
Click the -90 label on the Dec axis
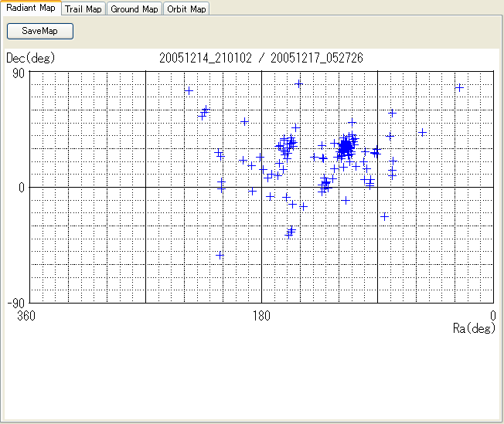coord(15,303)
